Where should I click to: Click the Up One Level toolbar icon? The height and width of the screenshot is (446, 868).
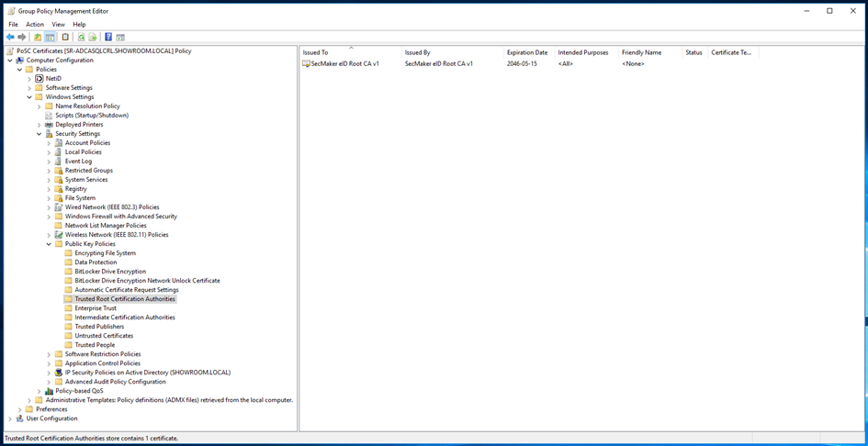38,38
